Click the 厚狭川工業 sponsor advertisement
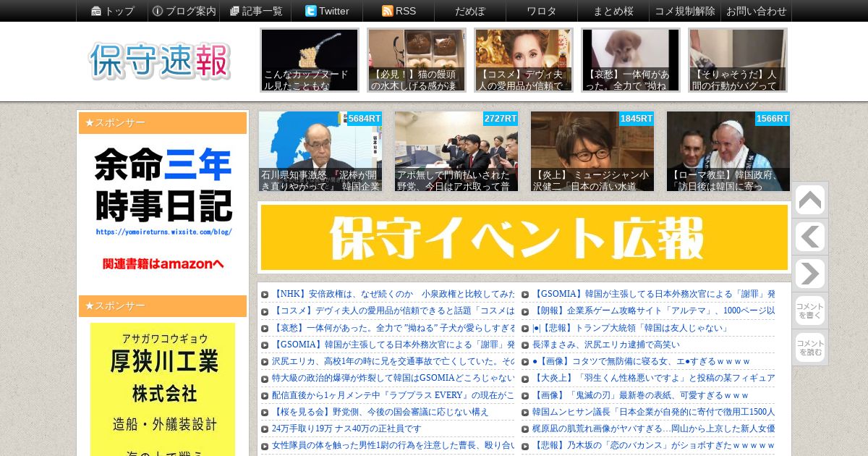Image resolution: width=868 pixels, height=456 pixels. tap(163, 389)
